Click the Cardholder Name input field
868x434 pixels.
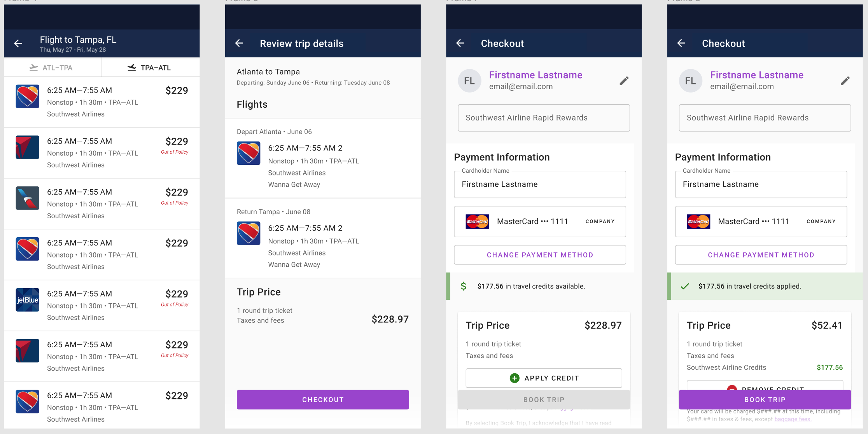coord(543,184)
